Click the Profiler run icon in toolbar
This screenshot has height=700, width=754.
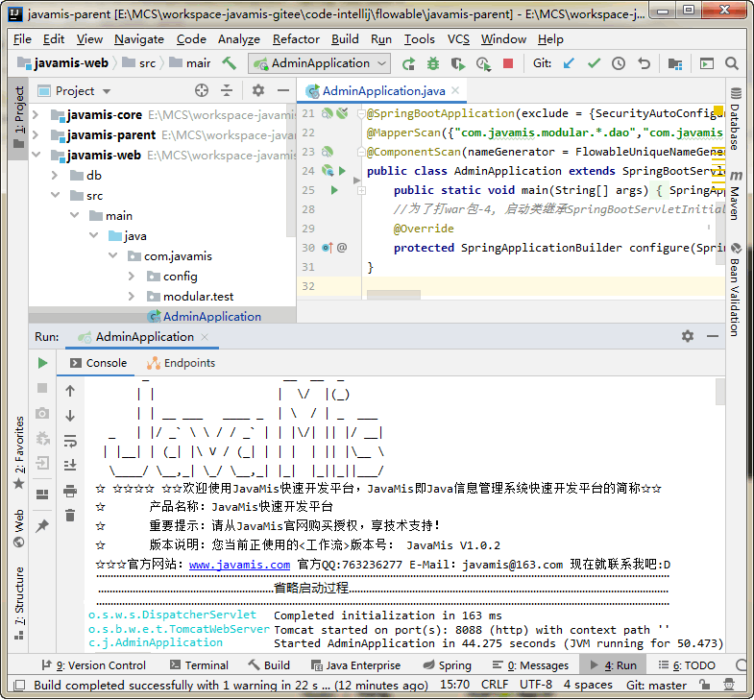483,63
